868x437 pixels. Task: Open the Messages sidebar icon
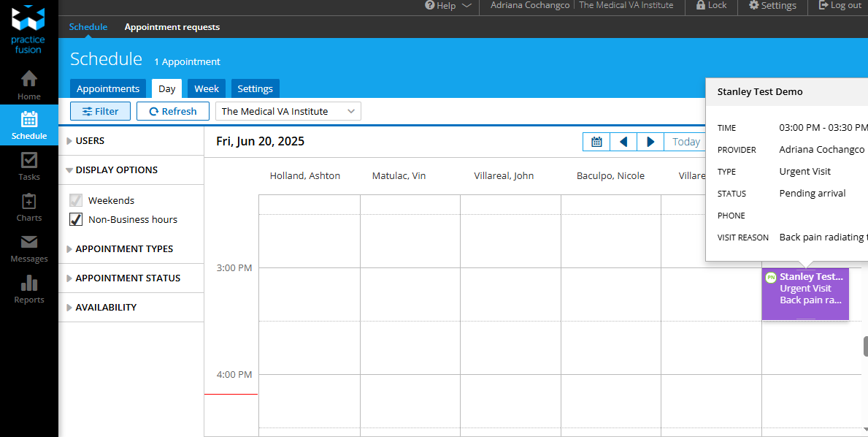click(28, 248)
